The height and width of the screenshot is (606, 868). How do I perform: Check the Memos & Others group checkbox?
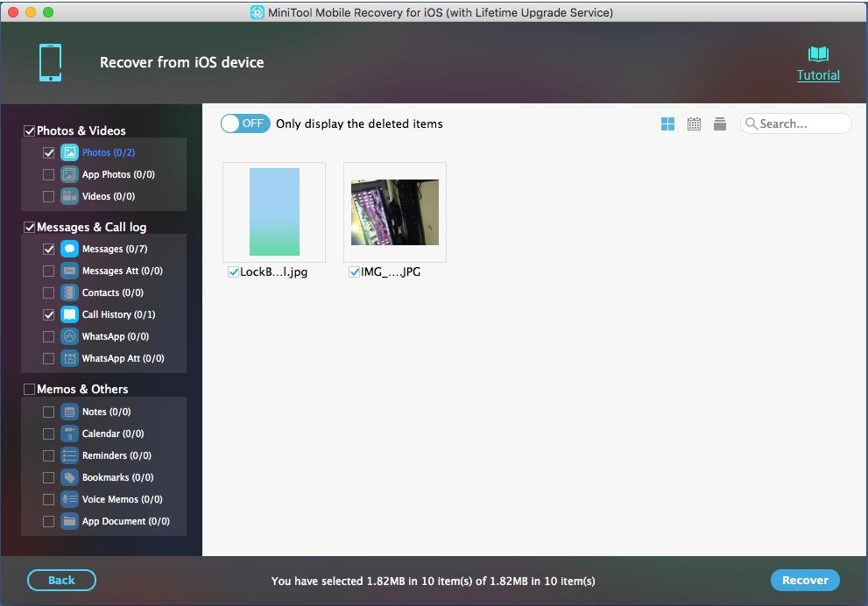click(29, 389)
